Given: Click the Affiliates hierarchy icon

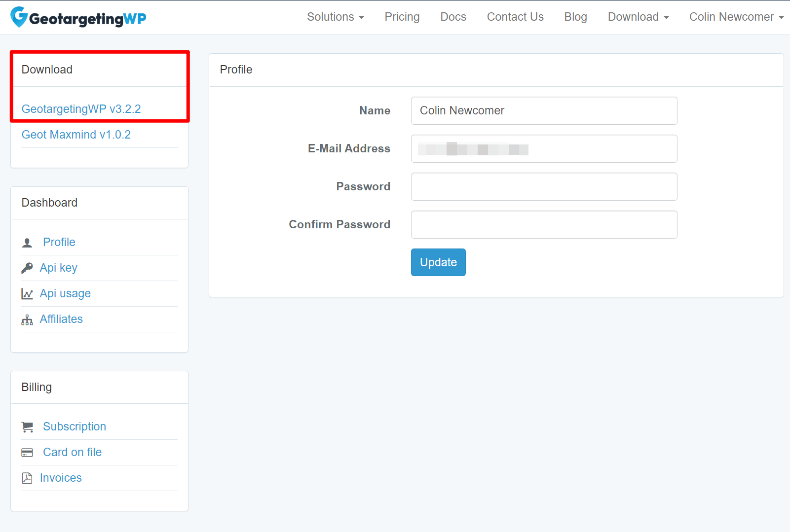Looking at the screenshot, I should [27, 319].
